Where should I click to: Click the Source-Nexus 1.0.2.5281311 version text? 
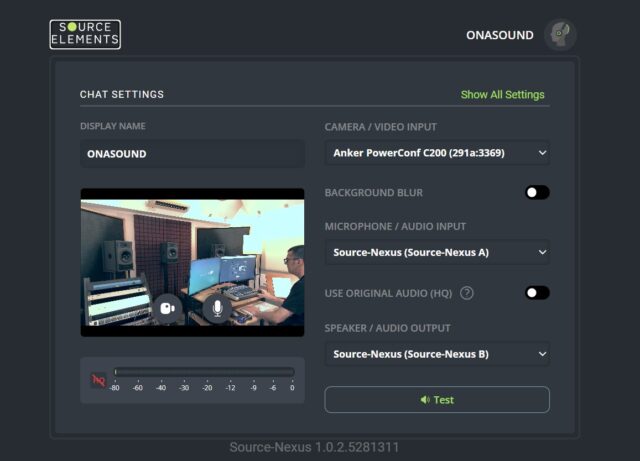[x=314, y=447]
